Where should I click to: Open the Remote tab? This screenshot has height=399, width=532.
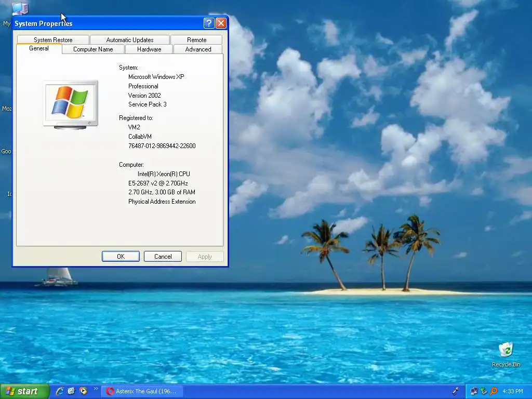196,39
